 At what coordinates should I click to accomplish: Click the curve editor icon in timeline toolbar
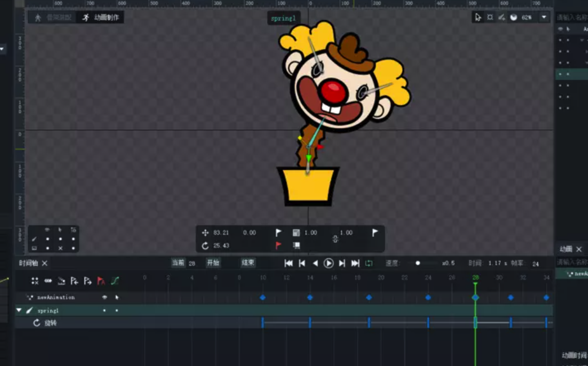(x=115, y=280)
